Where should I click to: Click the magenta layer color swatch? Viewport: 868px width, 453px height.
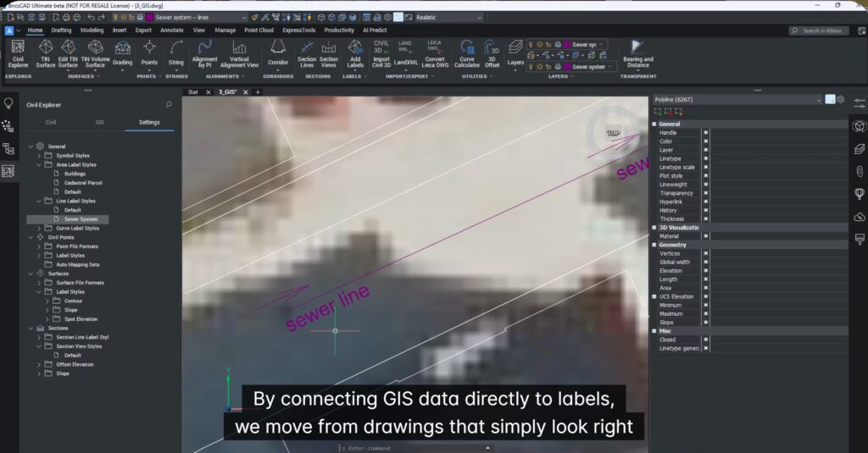(x=149, y=18)
